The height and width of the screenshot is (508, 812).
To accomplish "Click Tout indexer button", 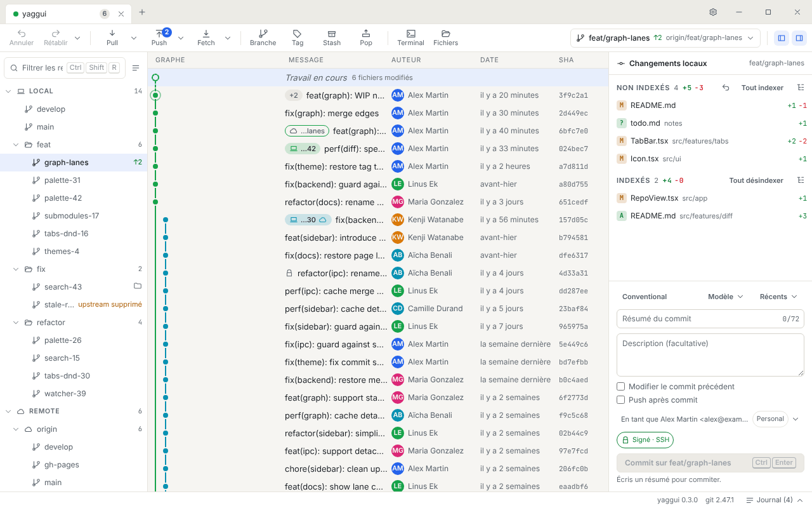I will (763, 88).
